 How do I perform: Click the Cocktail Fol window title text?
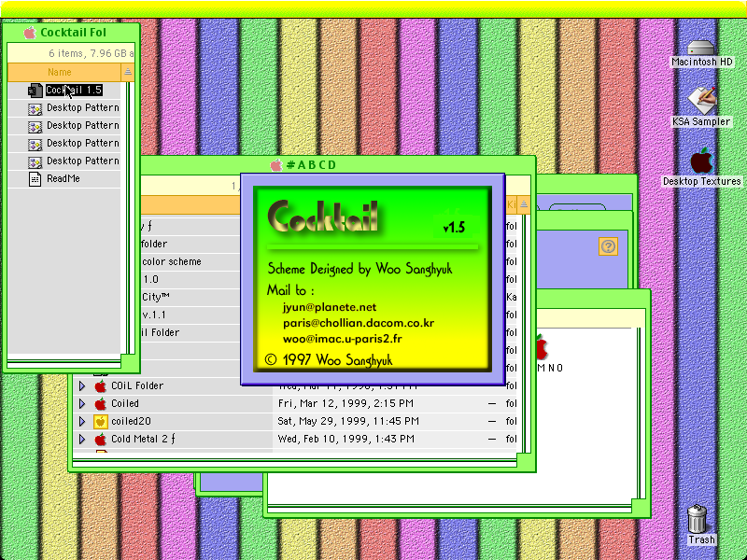[x=74, y=33]
